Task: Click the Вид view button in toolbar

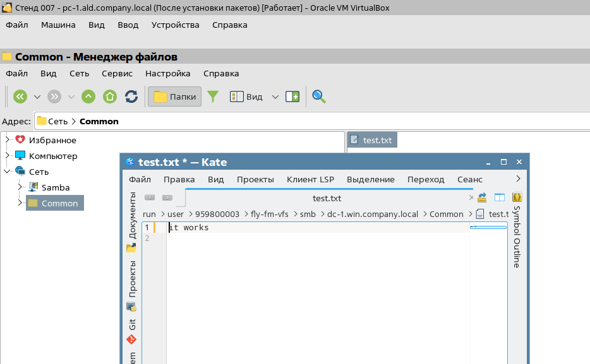Action: pos(246,97)
